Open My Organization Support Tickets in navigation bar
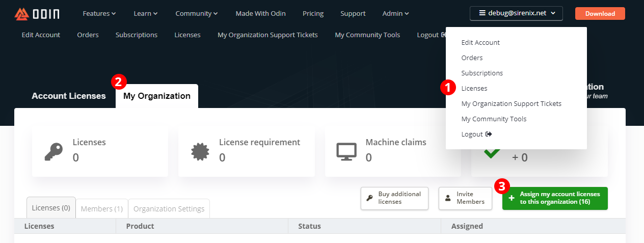Viewport: 644px width, 243px height. (267, 35)
